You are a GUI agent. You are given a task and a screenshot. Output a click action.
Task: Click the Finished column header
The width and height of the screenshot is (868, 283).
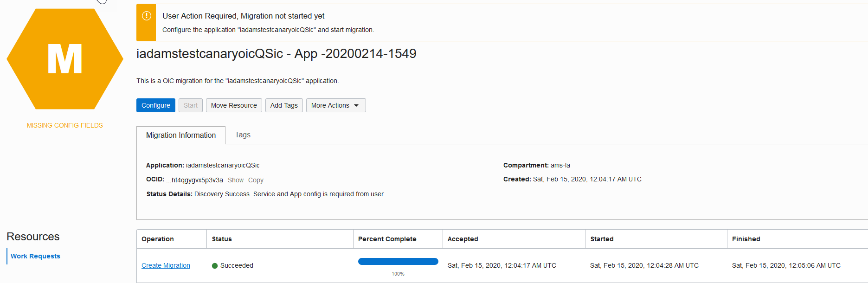tap(746, 239)
